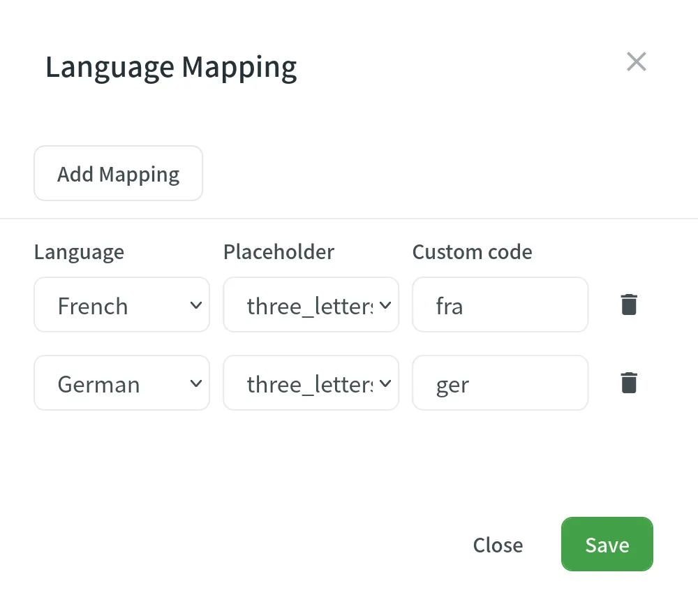The height and width of the screenshot is (616, 698).
Task: Click the custom code field containing 'fra'
Action: [500, 305]
